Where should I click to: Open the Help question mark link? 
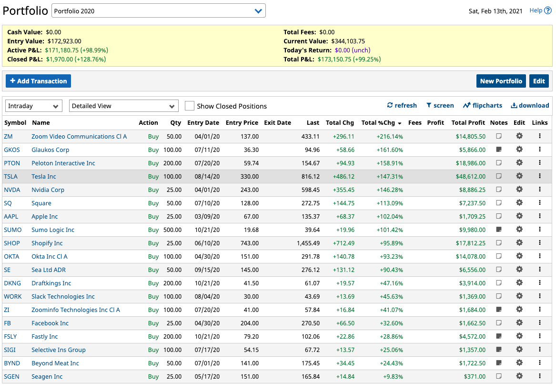540,10
